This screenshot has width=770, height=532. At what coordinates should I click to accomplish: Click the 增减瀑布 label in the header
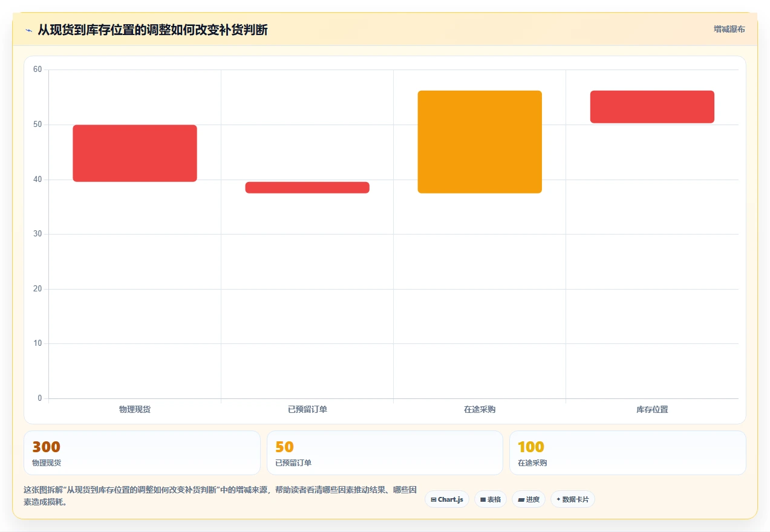pyautogui.click(x=729, y=29)
